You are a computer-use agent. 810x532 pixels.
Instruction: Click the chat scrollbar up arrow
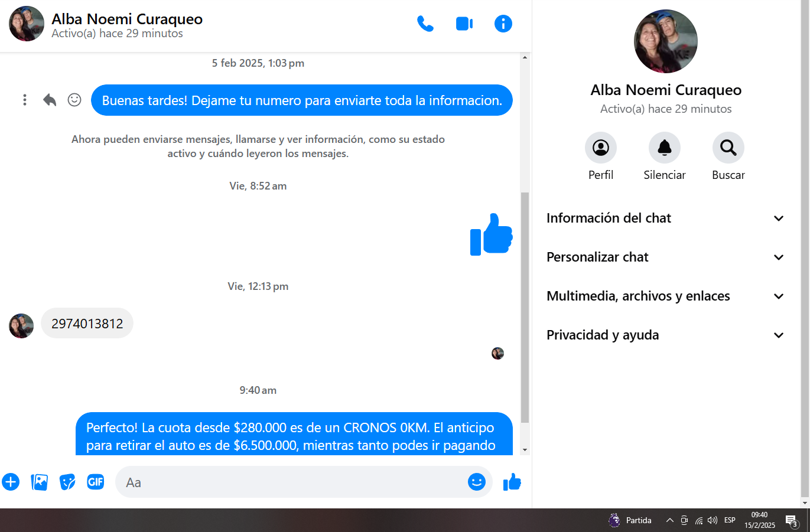(x=525, y=57)
